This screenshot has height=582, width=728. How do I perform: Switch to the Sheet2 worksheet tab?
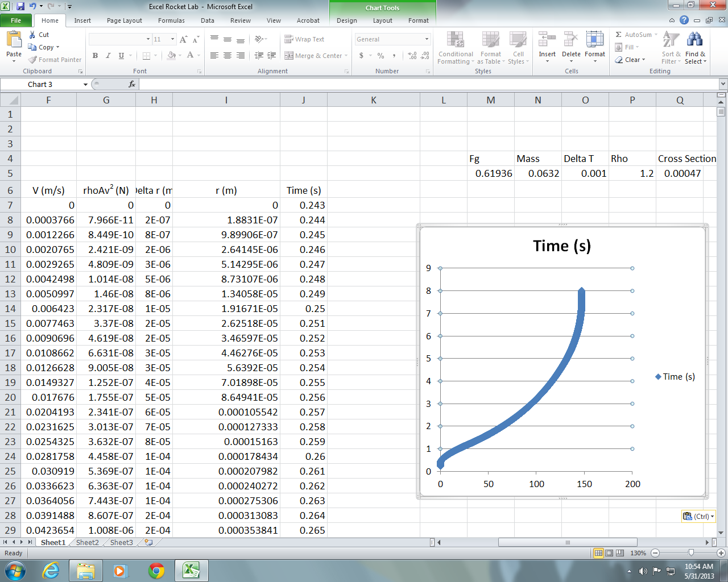[87, 543]
